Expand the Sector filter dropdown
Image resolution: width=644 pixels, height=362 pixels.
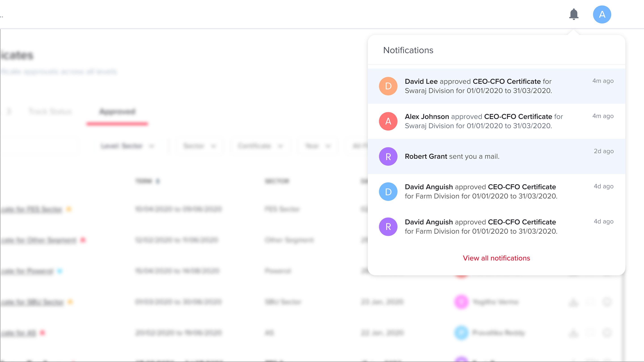click(199, 146)
